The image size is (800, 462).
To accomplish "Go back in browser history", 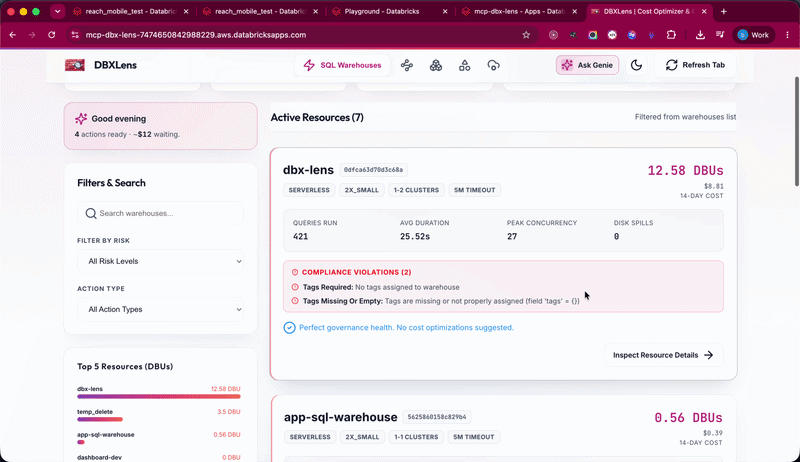I will pos(13,35).
